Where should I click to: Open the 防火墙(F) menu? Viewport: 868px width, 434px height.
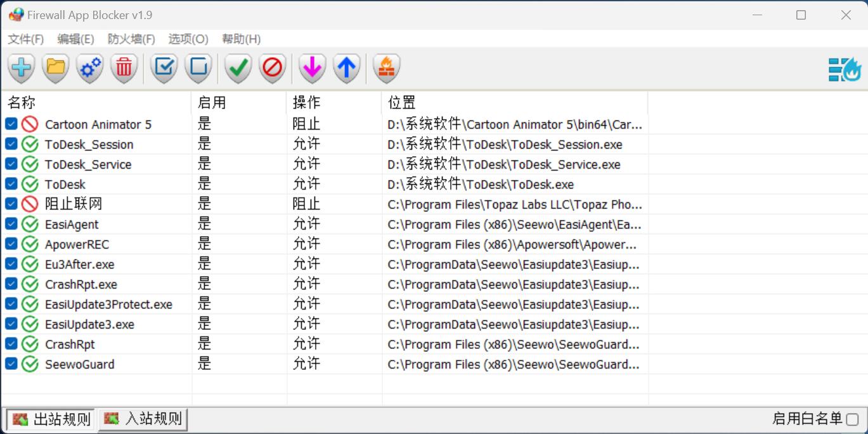[131, 39]
